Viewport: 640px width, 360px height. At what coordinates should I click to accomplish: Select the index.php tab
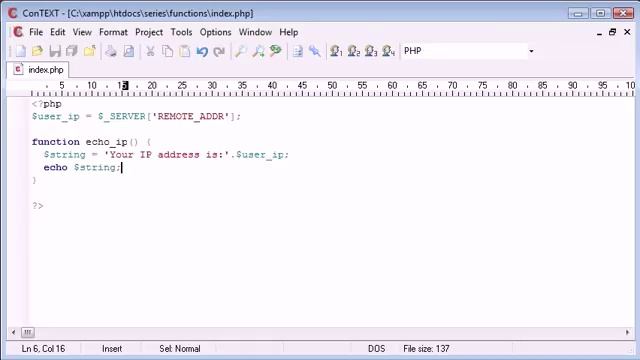coord(38,70)
